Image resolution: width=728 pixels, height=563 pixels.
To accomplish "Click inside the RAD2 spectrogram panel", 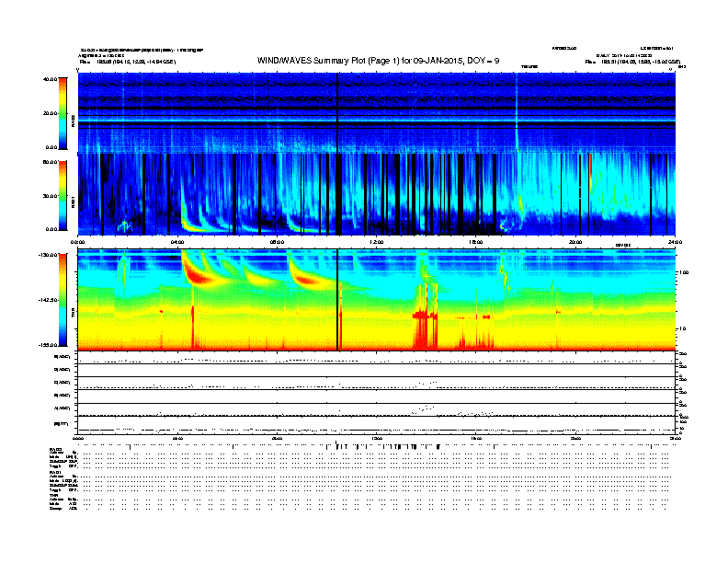I will coord(376,112).
